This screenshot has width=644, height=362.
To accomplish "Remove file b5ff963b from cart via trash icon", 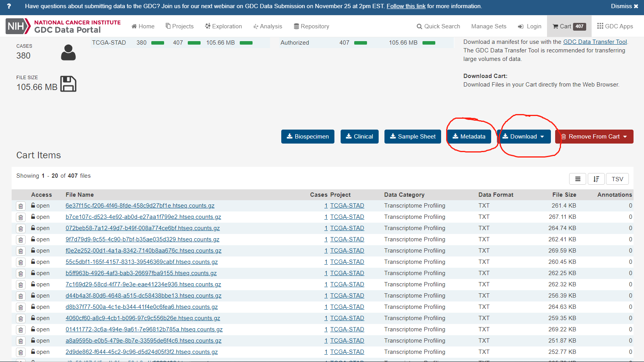I will point(21,274).
